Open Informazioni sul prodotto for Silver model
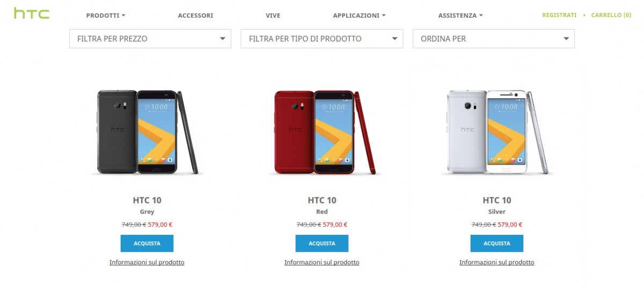 (497, 262)
